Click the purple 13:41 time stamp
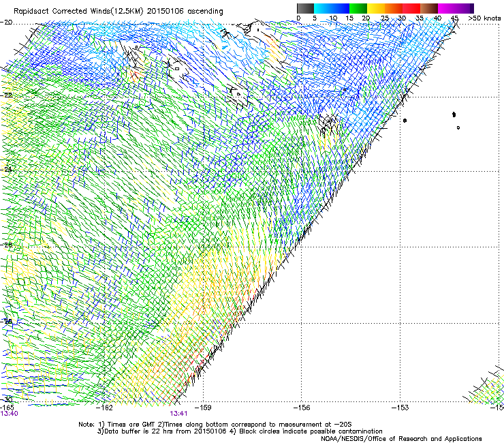 point(178,414)
